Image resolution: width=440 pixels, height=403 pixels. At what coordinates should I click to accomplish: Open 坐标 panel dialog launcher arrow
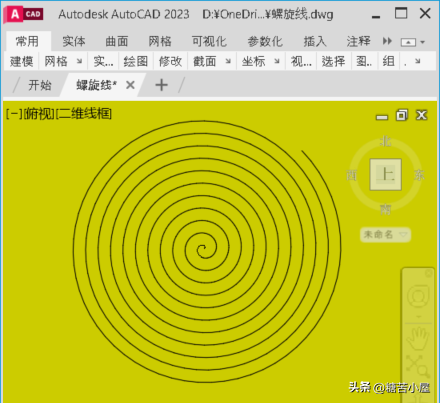277,61
